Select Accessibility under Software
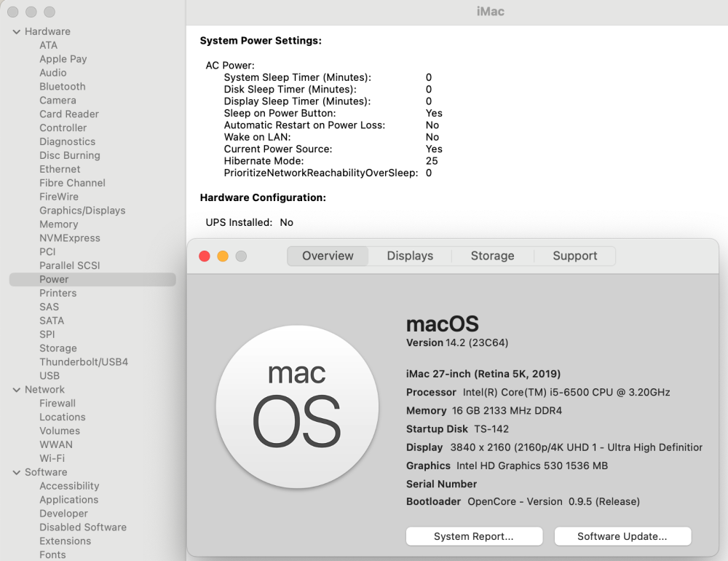The height and width of the screenshot is (561, 728). coord(69,486)
